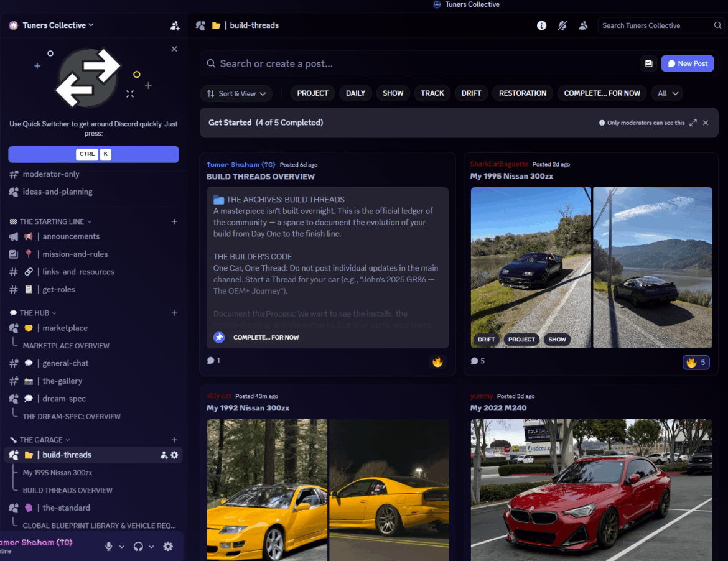Open comment count on BUILD THREADS OVERVIEW post
Image resolution: width=728 pixels, height=561 pixels.
213,361
